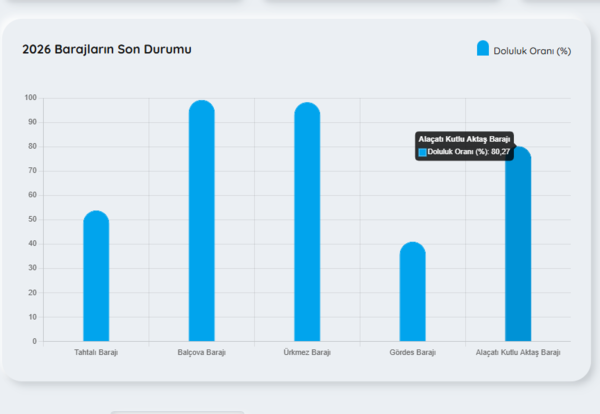Click the 2026 Barajların Son Durumu title
The height and width of the screenshot is (414, 600).
[x=107, y=49]
